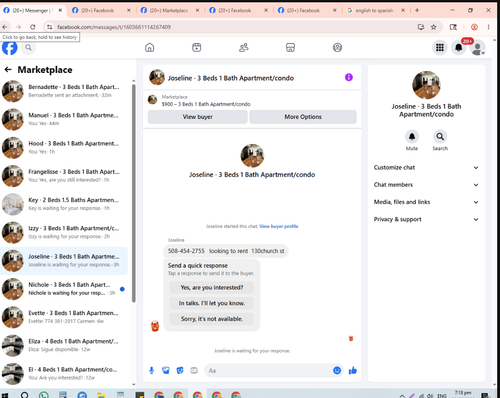Screen dimensions: 500x398
Task: Expand Media, files and links section
Action: point(426,202)
